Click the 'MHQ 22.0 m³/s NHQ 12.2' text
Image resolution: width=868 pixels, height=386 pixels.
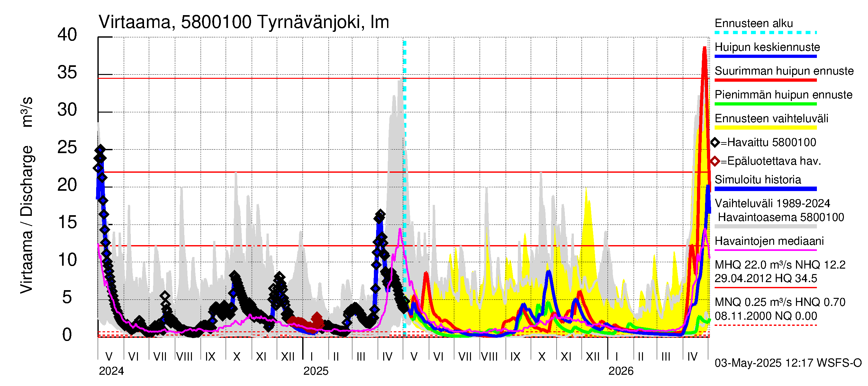pos(780,265)
